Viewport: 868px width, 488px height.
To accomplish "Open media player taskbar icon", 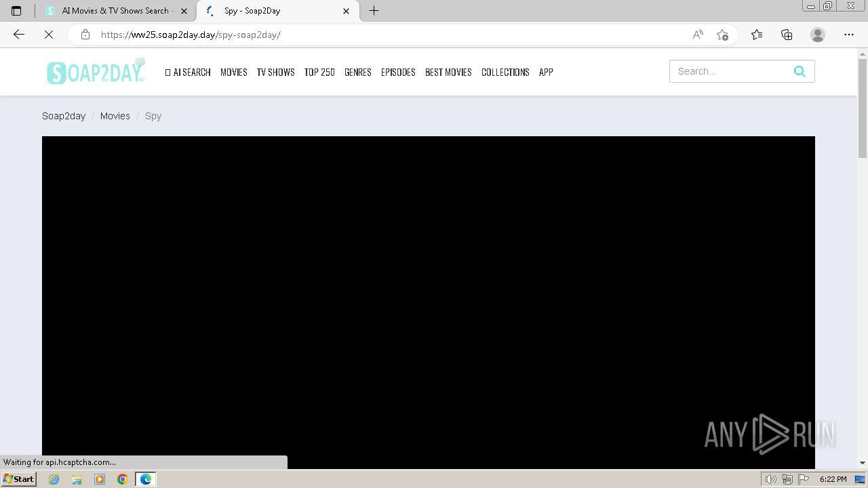I will [x=100, y=479].
